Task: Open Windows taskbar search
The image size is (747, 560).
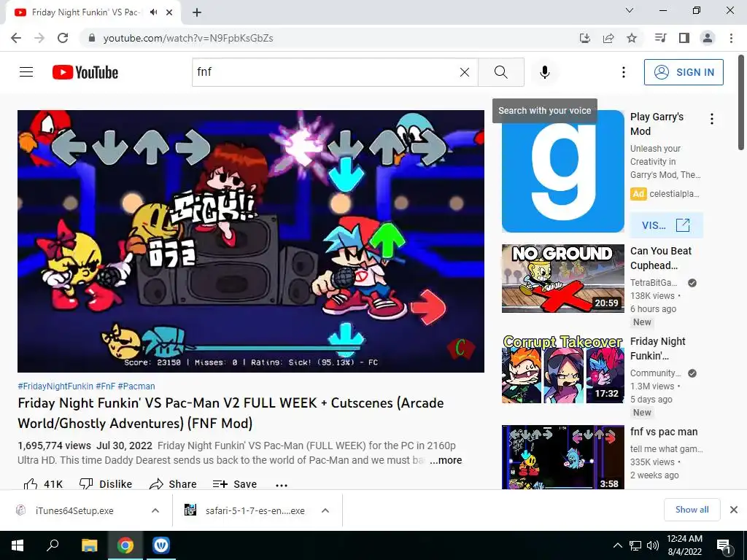Action: pos(53,545)
